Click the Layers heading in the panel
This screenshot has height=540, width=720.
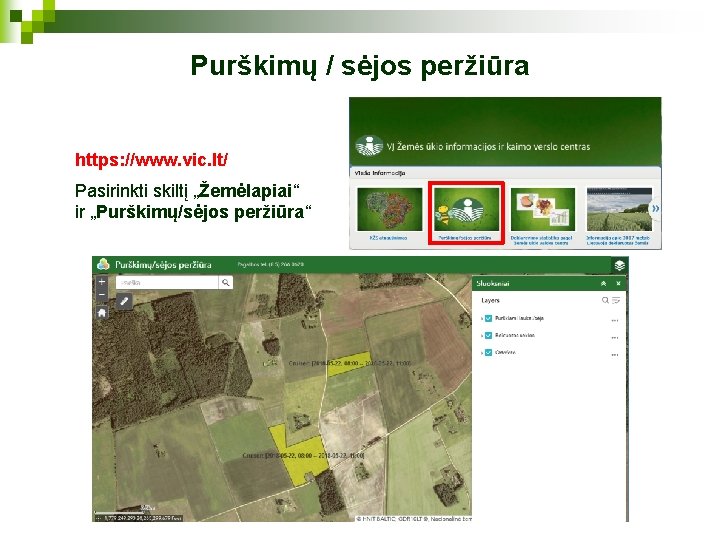490,300
